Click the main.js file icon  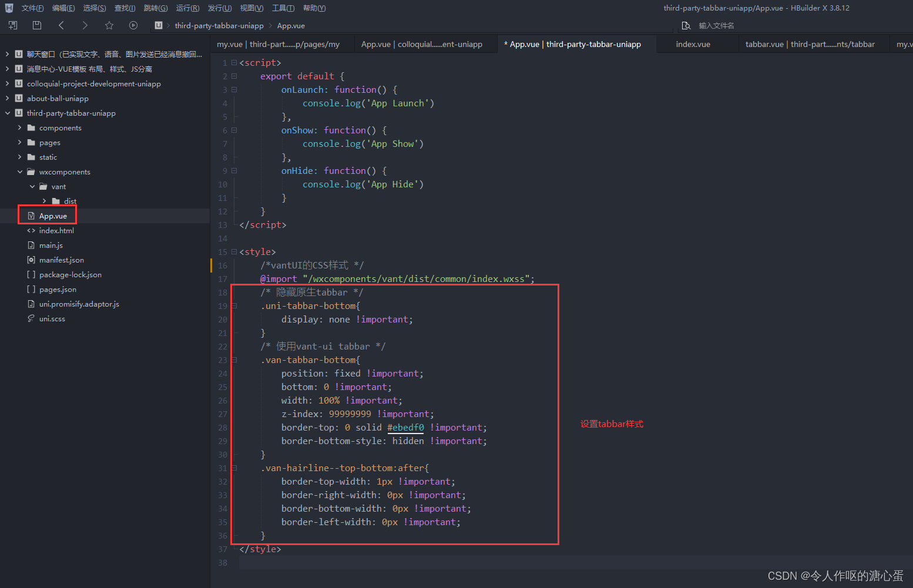click(x=31, y=245)
